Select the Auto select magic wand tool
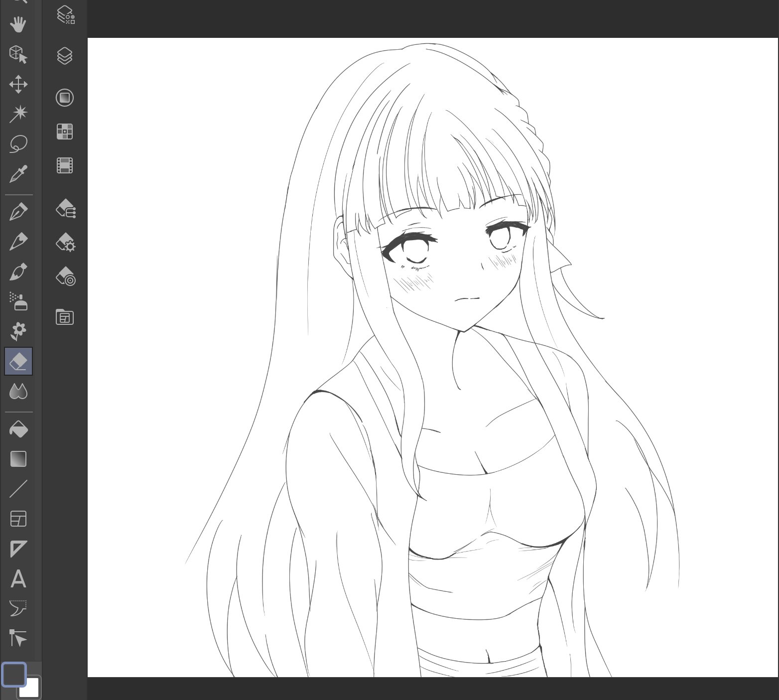 18,114
